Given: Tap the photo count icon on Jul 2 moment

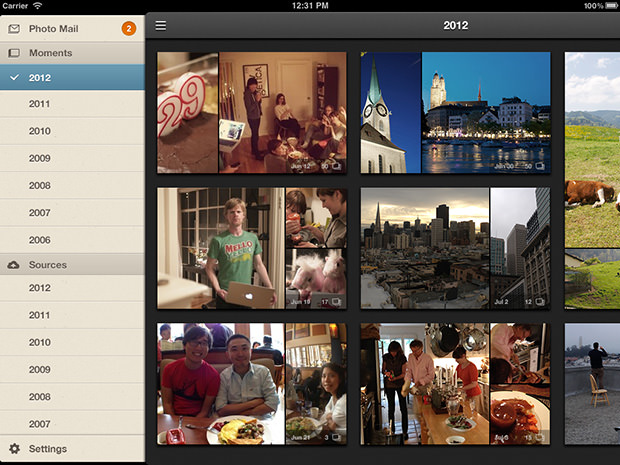Looking at the screenshot, I should point(540,302).
